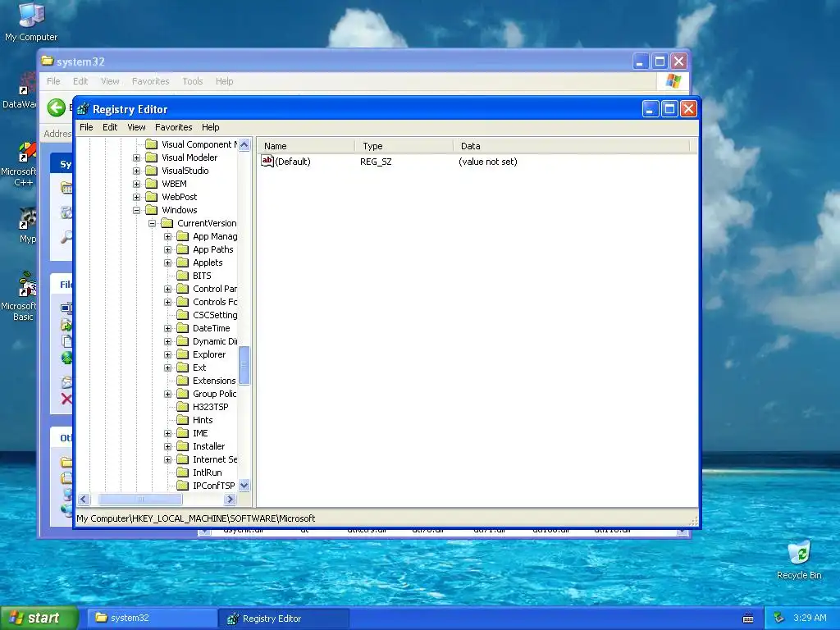The height and width of the screenshot is (630, 840).
Task: Select the WBEM folder icon
Action: pos(152,184)
